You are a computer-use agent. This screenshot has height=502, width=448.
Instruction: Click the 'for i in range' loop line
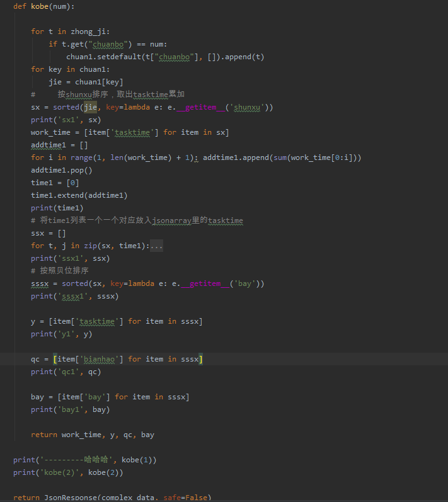[x=196, y=157]
